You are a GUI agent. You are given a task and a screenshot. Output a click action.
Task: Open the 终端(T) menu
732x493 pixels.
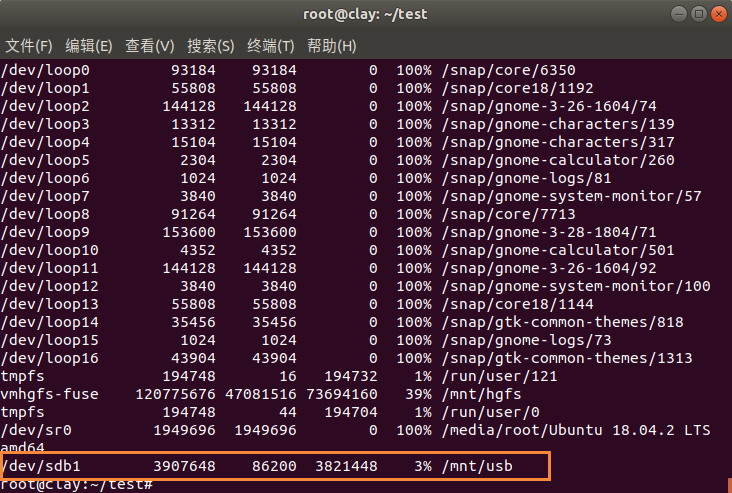coord(271,46)
